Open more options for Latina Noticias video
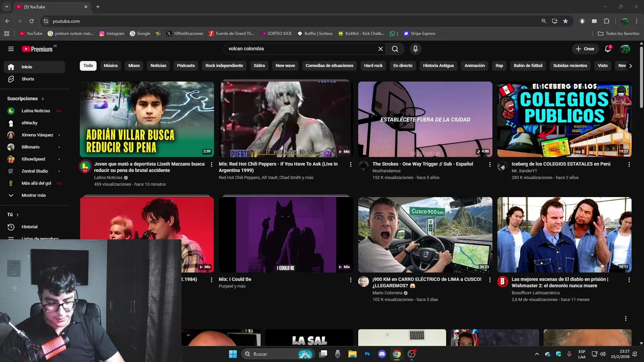This screenshot has width=644, height=362. pos(211,164)
